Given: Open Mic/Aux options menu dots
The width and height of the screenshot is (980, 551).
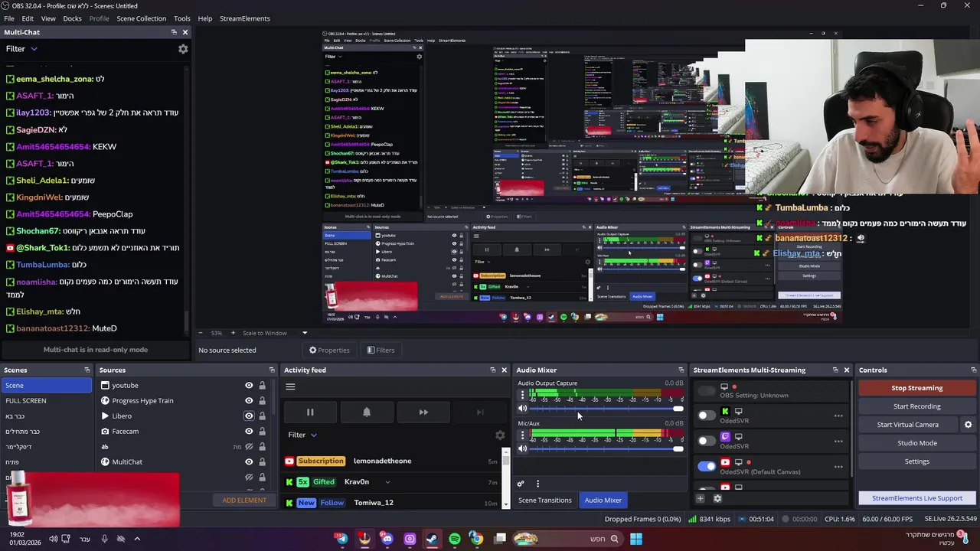Looking at the screenshot, I should point(523,435).
